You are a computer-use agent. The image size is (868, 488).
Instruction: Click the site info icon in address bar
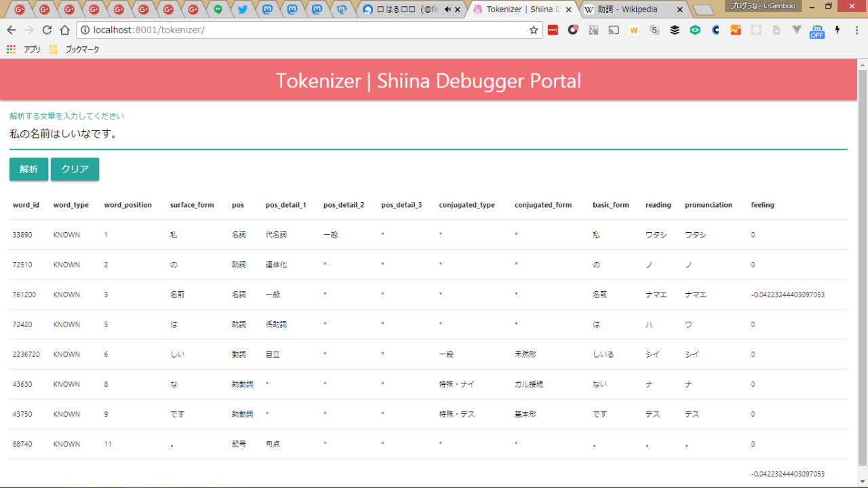[85, 30]
